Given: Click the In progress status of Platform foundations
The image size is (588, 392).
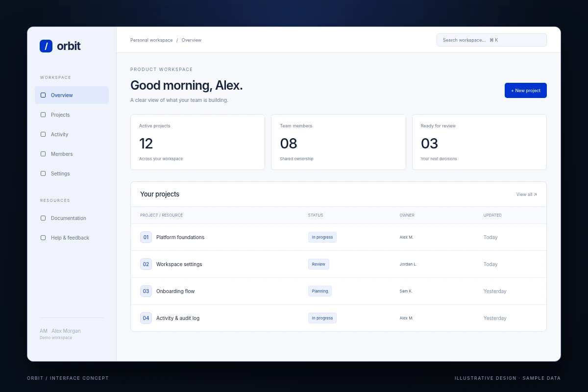Looking at the screenshot, I should click(x=322, y=237).
